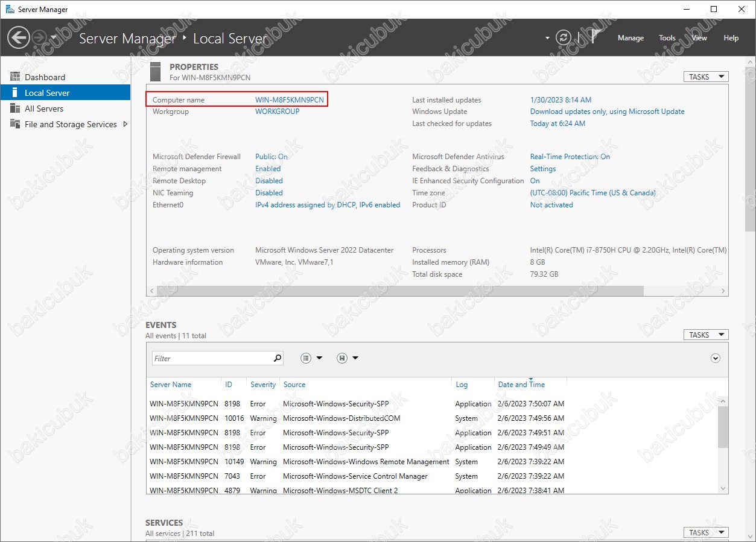Sort events by ID column
The image size is (756, 542).
pyautogui.click(x=229, y=385)
